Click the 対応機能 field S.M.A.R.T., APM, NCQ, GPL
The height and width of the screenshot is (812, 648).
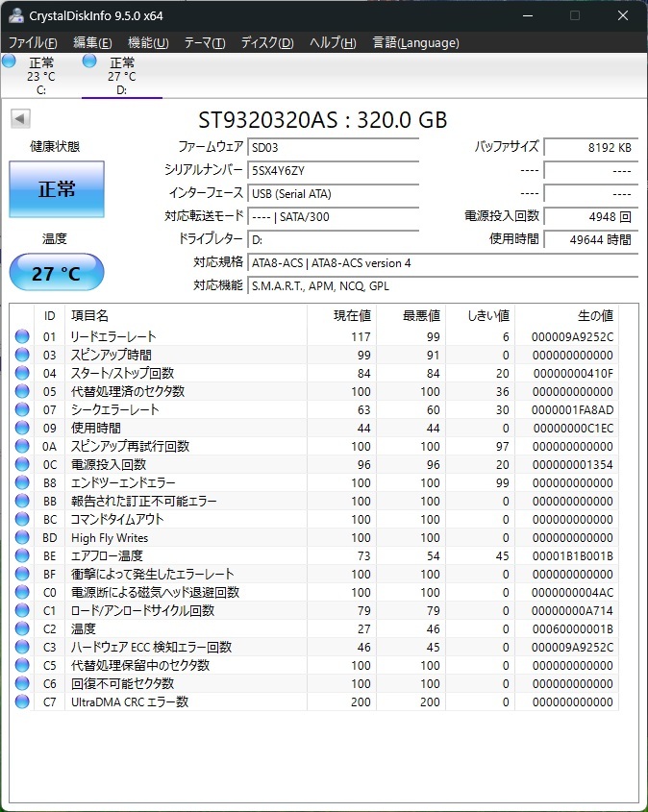pos(443,285)
